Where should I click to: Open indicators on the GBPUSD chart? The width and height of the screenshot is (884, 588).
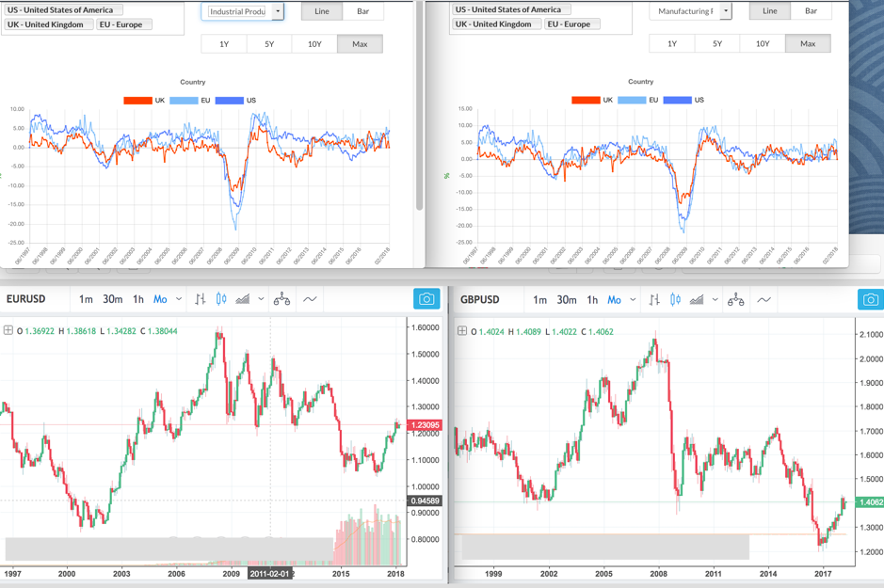point(764,299)
